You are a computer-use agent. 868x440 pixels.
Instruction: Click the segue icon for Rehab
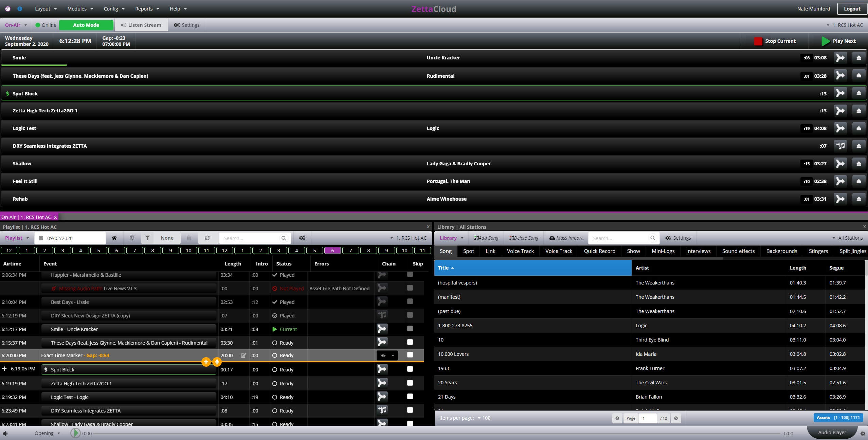click(x=840, y=199)
